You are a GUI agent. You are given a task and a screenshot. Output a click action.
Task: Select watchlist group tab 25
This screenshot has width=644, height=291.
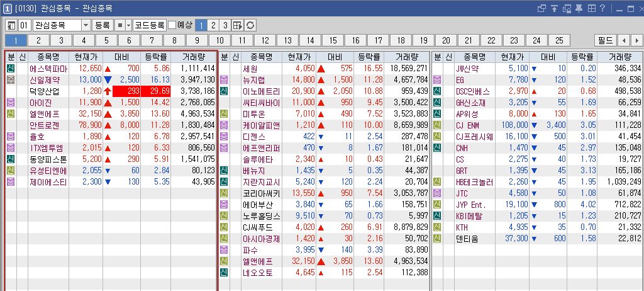coord(559,40)
